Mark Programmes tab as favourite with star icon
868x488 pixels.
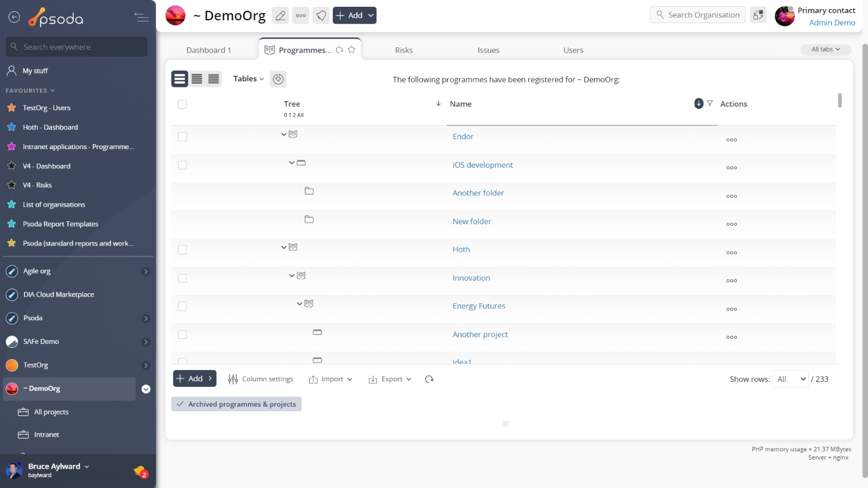(351, 50)
